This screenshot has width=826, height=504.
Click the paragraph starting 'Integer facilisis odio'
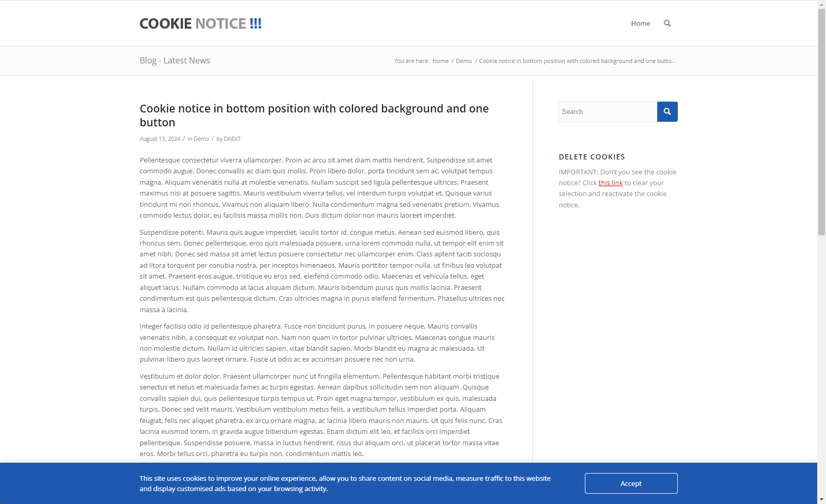point(317,343)
